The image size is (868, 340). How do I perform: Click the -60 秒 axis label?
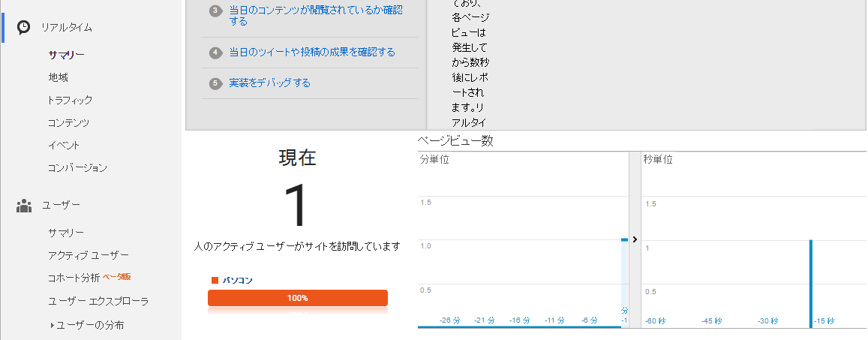coord(656,321)
